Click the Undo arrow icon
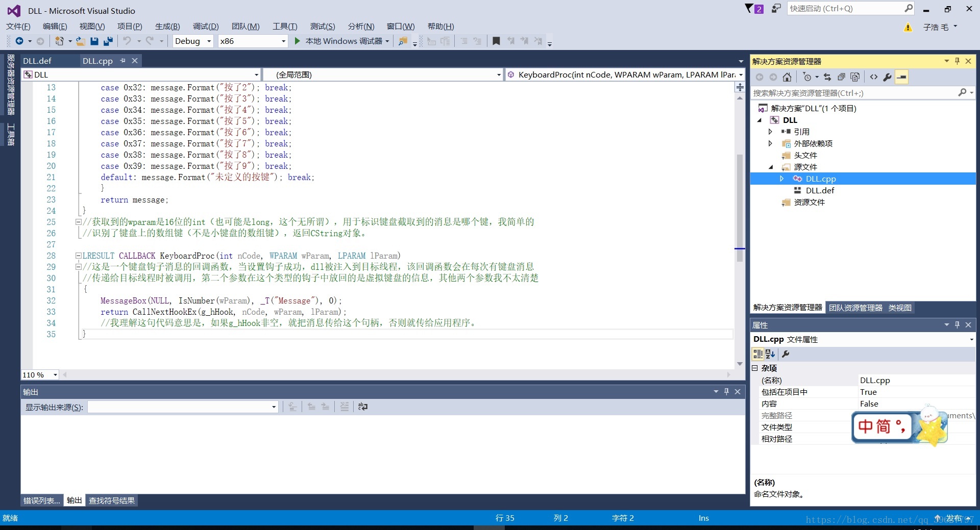Viewport: 980px width, 530px height. (x=127, y=41)
